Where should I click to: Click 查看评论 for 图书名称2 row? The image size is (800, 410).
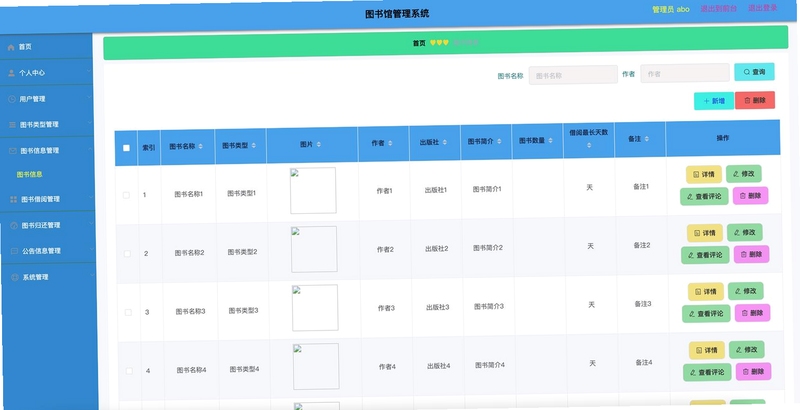coord(705,255)
